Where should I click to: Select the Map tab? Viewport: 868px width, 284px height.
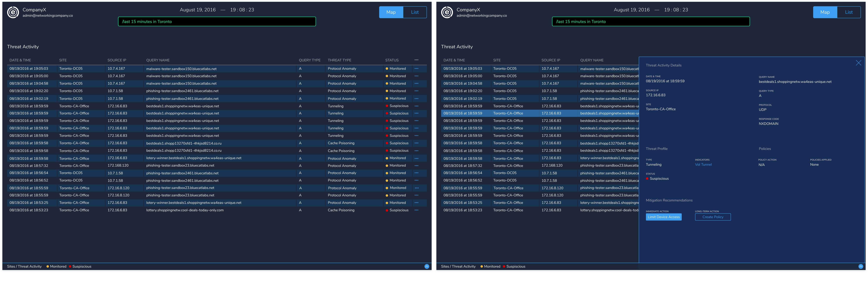391,12
